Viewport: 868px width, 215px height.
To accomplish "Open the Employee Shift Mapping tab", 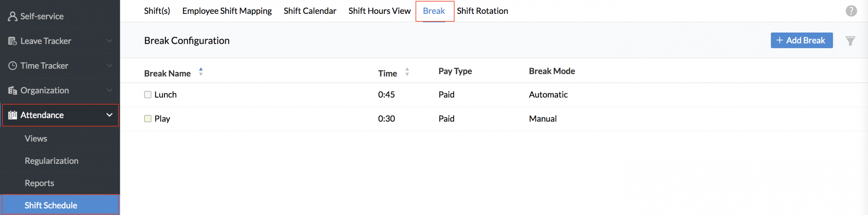I will 227,11.
